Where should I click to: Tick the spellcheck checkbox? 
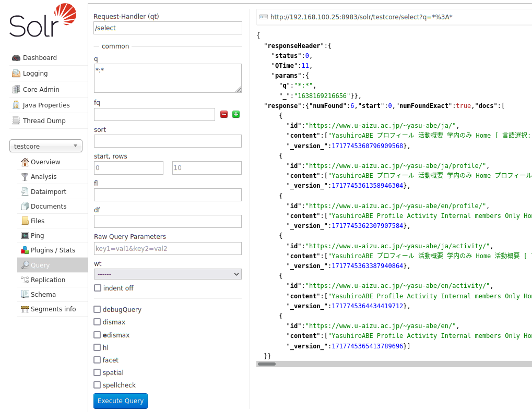click(97, 385)
